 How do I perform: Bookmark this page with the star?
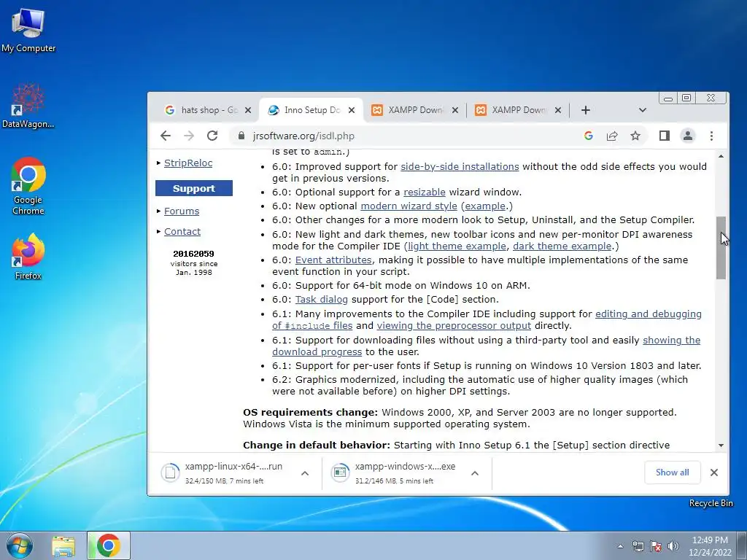click(635, 136)
